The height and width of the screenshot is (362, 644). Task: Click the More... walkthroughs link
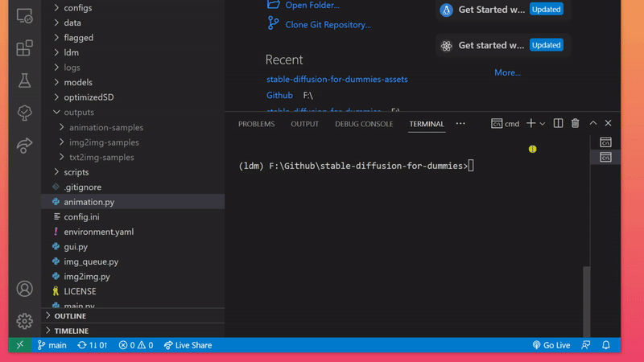pos(507,72)
